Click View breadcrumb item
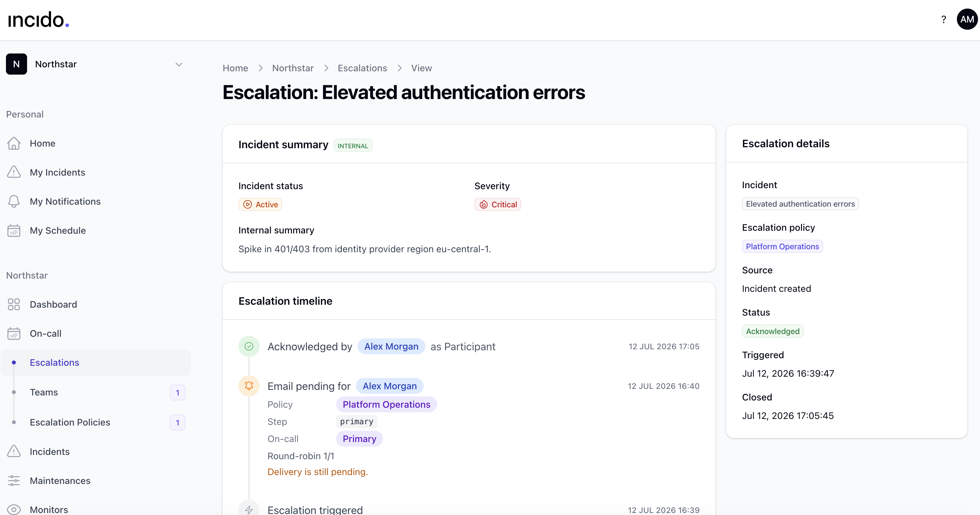Viewport: 980px width, 515px height. [421, 68]
